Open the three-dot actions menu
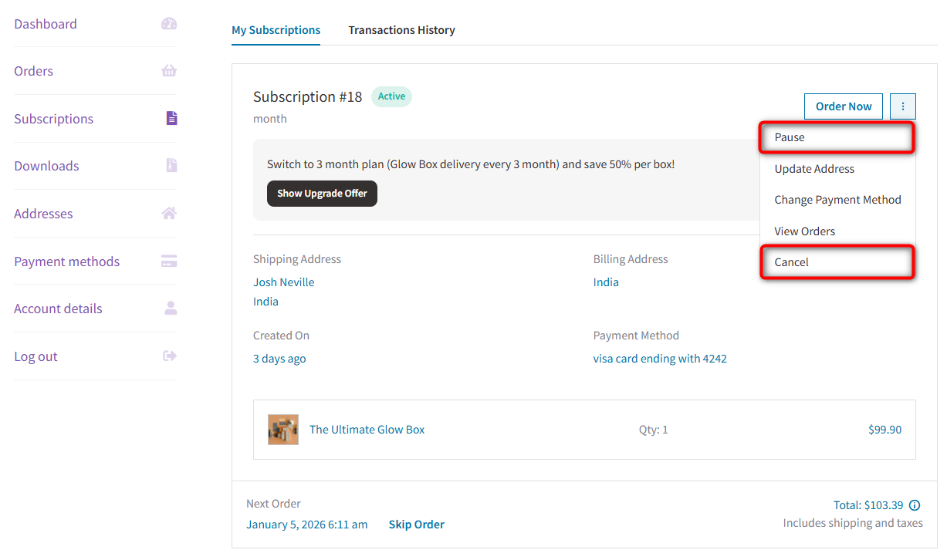This screenshot has width=947, height=560. pos(902,106)
